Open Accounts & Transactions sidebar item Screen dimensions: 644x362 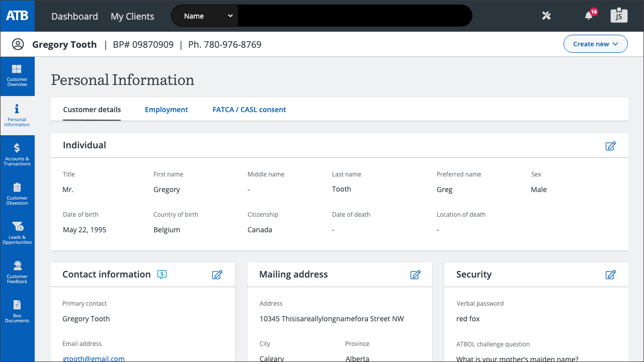pyautogui.click(x=17, y=155)
